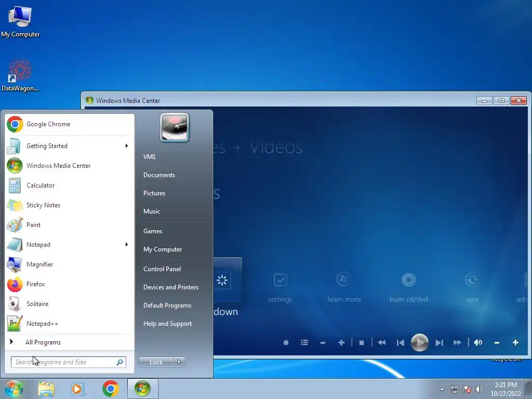532x399 pixels.
Task: Show All Programs list
Action: 70,342
